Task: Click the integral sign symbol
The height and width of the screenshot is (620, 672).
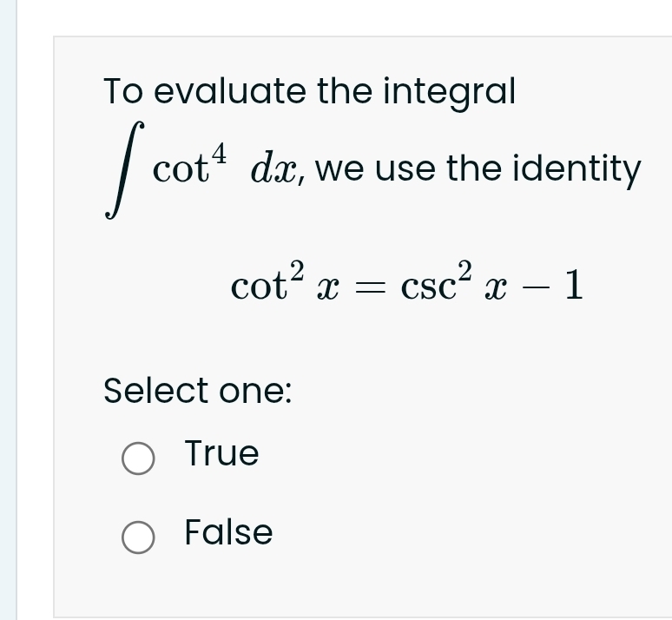Action: tap(125, 172)
